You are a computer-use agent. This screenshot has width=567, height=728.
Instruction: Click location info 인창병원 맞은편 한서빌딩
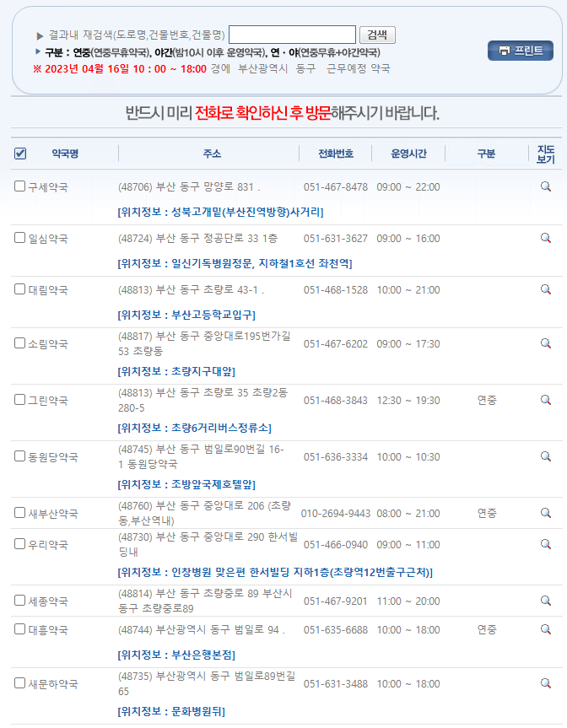[275, 573]
